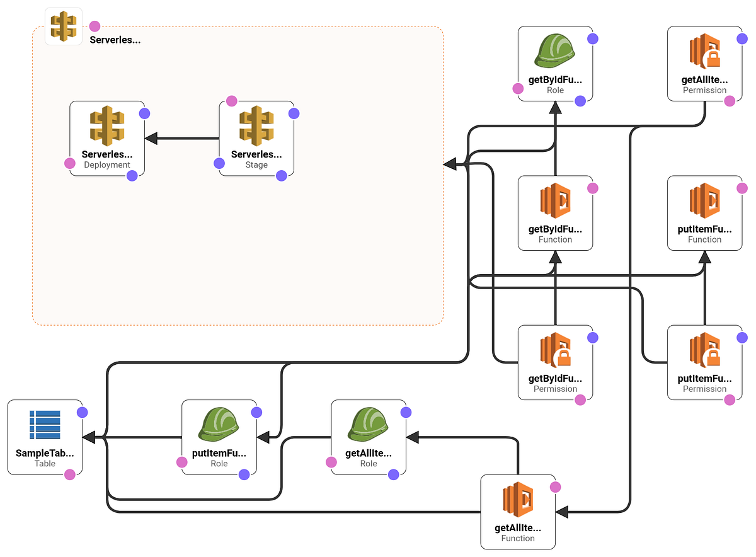Click the SampleTable Table label text
This screenshot has width=756, height=557.
point(45,463)
